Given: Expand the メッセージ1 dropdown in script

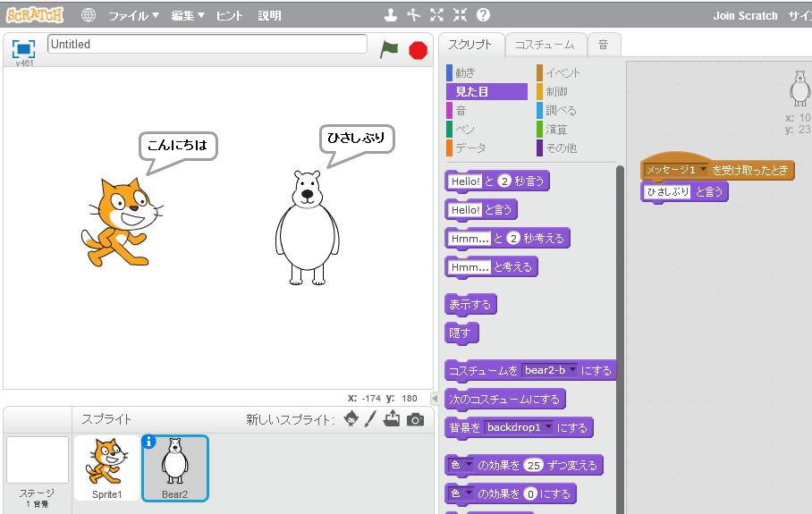Looking at the screenshot, I should (x=704, y=169).
